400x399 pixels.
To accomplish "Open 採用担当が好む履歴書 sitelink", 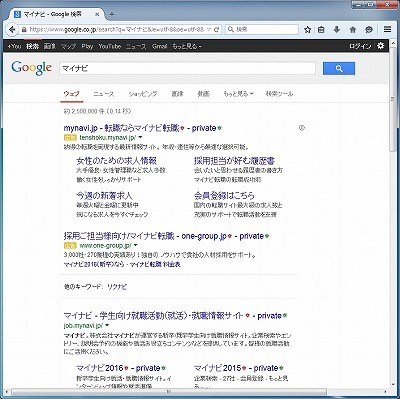I will pos(234,161).
